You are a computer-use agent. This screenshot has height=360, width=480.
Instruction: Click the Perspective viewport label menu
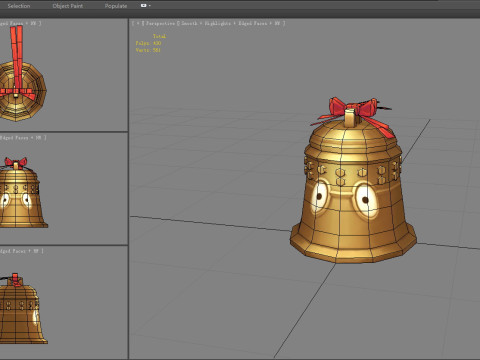(x=160, y=23)
